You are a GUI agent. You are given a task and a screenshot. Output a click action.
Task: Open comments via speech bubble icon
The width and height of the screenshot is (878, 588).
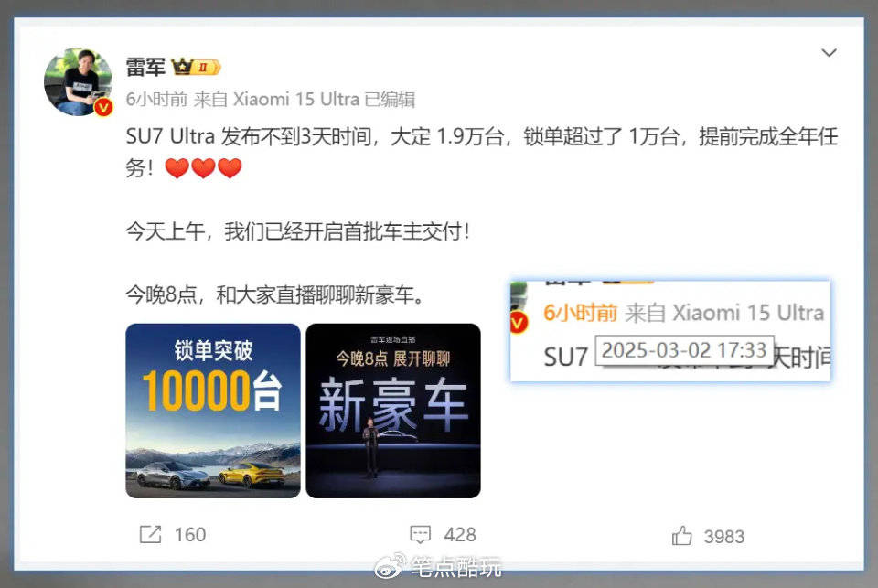(420, 534)
